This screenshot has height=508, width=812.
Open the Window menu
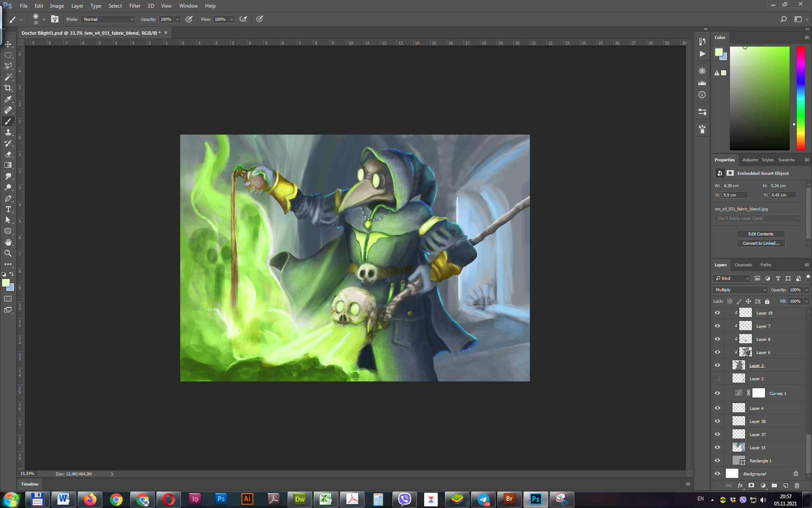pyautogui.click(x=188, y=6)
